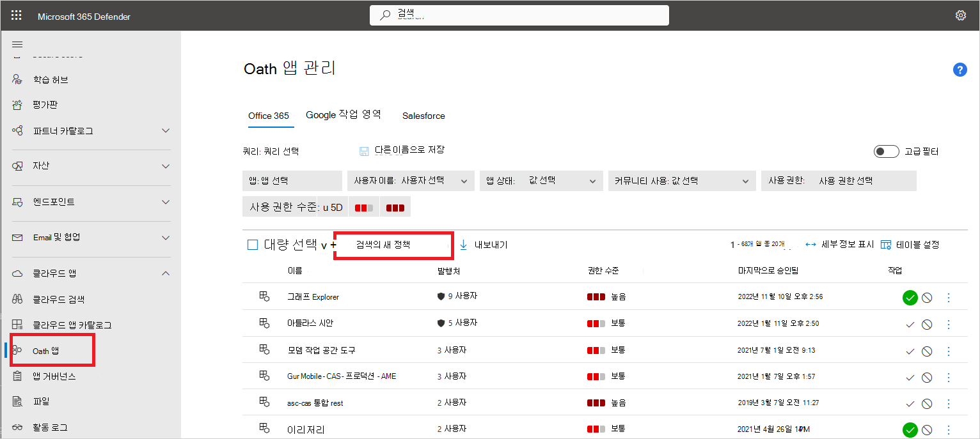Screen dimensions: 980x439
Task: Open the app launcher waffle icon
Action: pyautogui.click(x=17, y=15)
